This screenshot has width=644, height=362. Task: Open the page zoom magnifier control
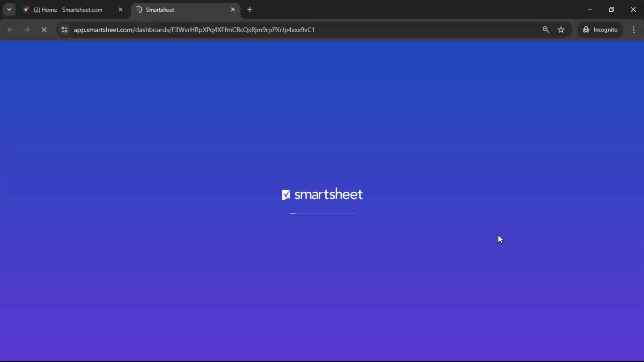[546, 29]
